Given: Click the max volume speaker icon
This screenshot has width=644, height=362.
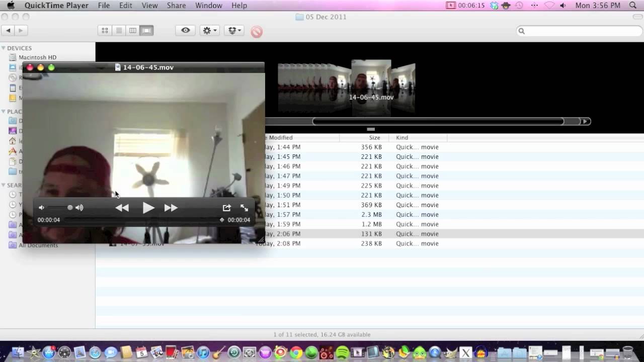Looking at the screenshot, I should click(x=79, y=208).
